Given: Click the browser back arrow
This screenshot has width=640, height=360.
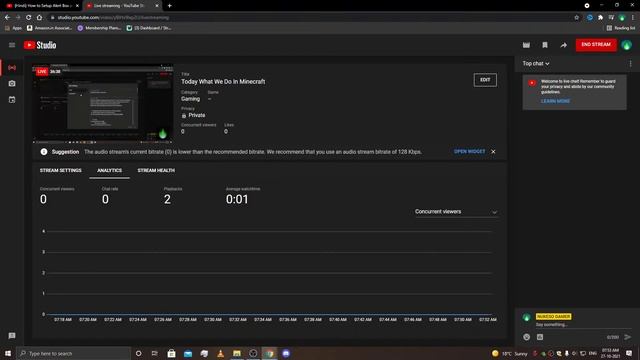Looking at the screenshot, I should pos(7,18).
